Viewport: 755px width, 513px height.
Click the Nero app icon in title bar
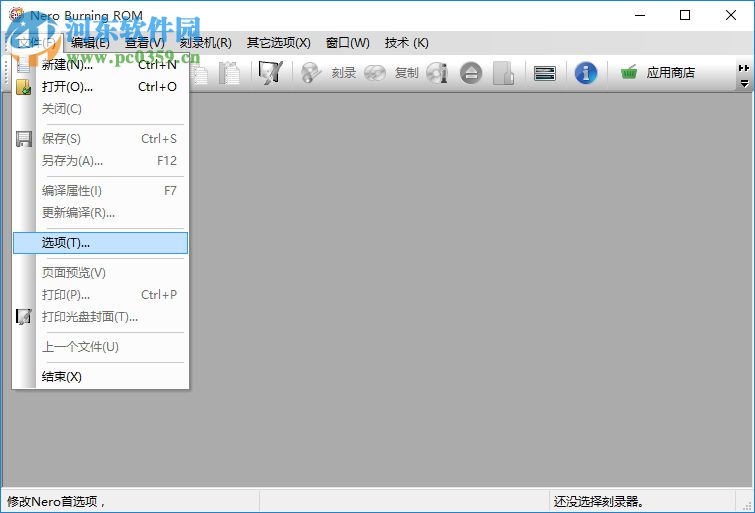[17, 15]
